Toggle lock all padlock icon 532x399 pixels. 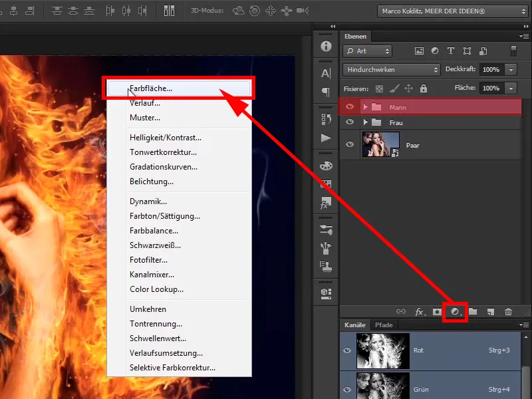[x=424, y=88]
